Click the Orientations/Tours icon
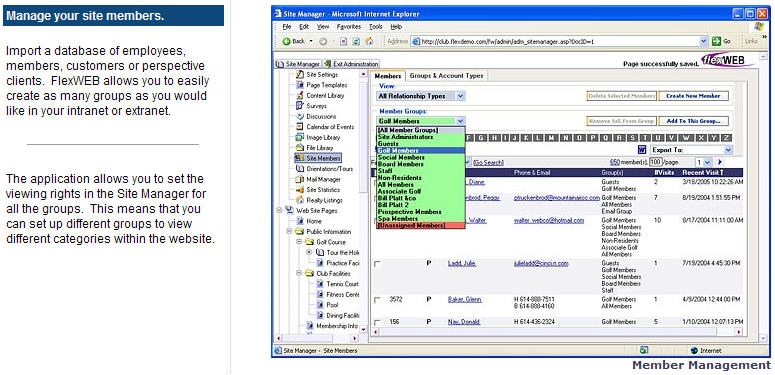The image size is (775, 375). coord(300,168)
